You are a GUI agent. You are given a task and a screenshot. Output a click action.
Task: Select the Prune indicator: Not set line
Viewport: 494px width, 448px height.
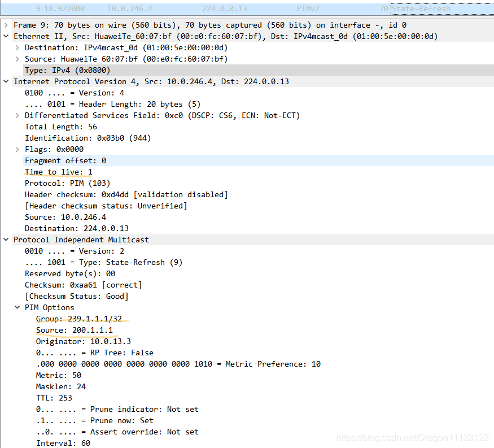(x=117, y=409)
